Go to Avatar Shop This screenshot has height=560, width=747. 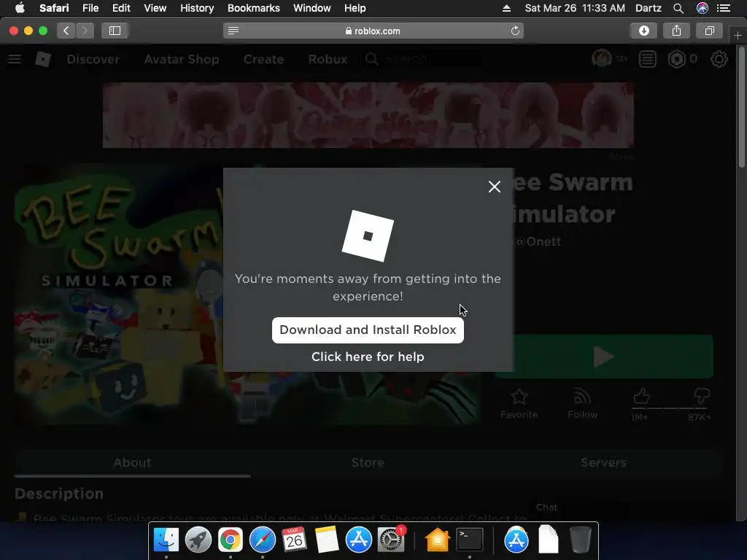click(x=182, y=59)
